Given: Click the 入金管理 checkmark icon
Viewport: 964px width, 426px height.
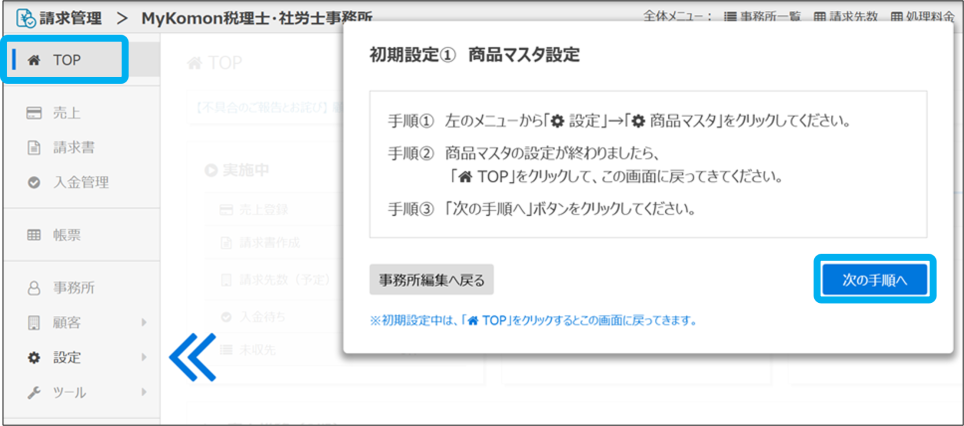Looking at the screenshot, I should coord(33,182).
